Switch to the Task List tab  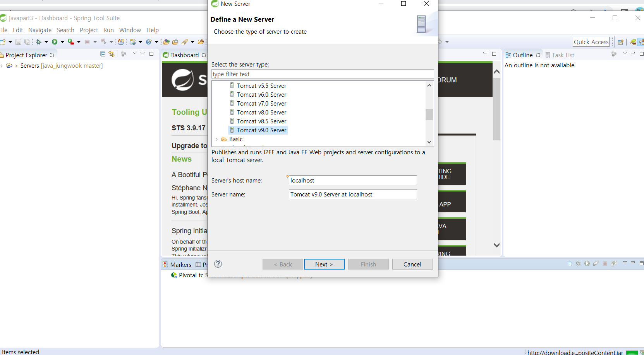(560, 55)
